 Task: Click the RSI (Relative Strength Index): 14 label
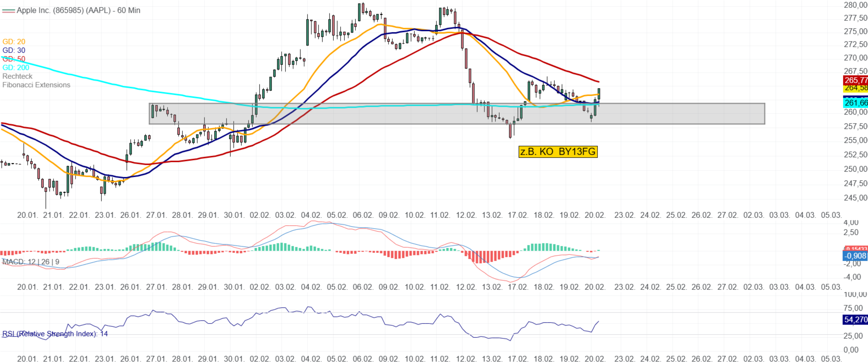[55, 334]
